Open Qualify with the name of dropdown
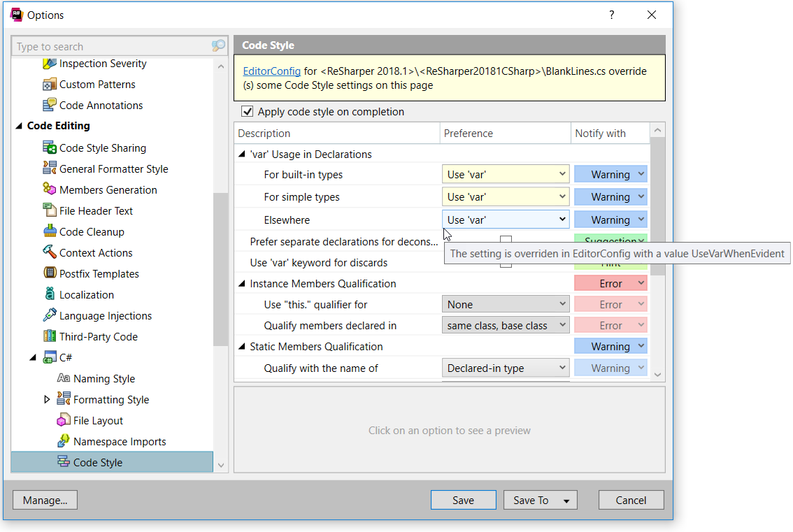Image resolution: width=793 pixels, height=532 pixels. click(x=505, y=368)
